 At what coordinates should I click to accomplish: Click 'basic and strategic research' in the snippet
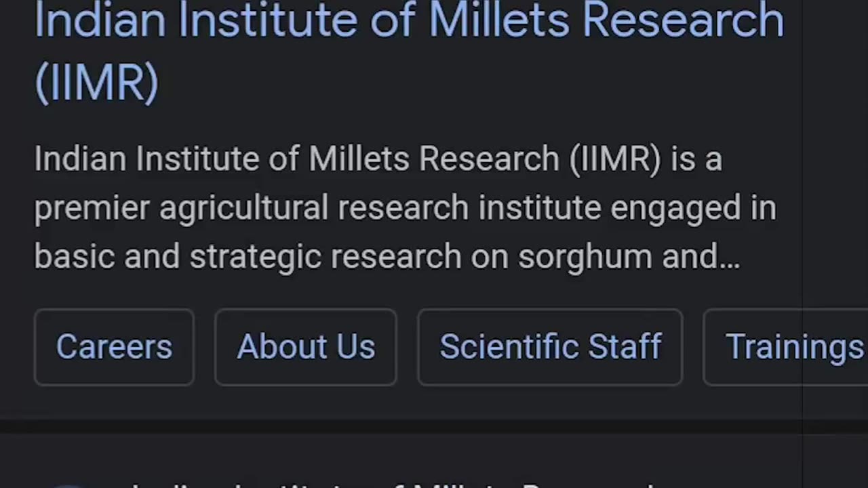coord(248,257)
